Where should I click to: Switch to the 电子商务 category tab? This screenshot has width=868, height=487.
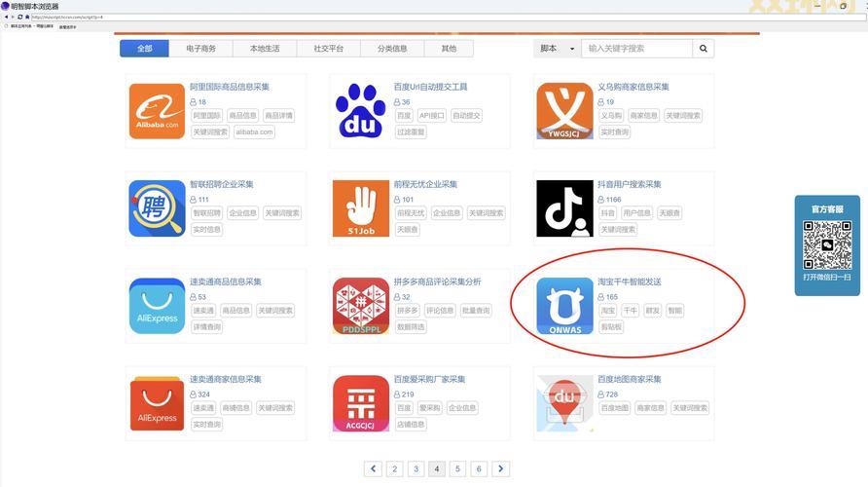click(x=200, y=49)
